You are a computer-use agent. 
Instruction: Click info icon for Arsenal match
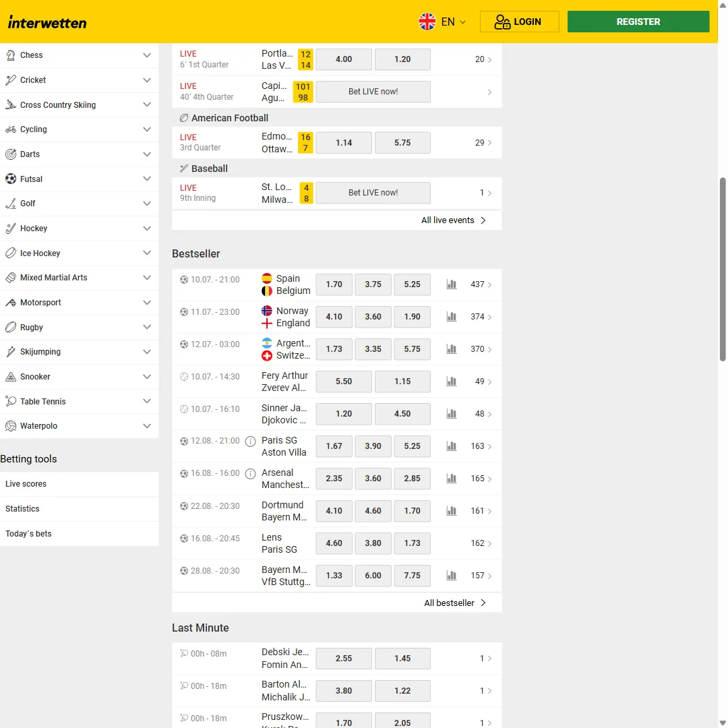click(x=250, y=474)
